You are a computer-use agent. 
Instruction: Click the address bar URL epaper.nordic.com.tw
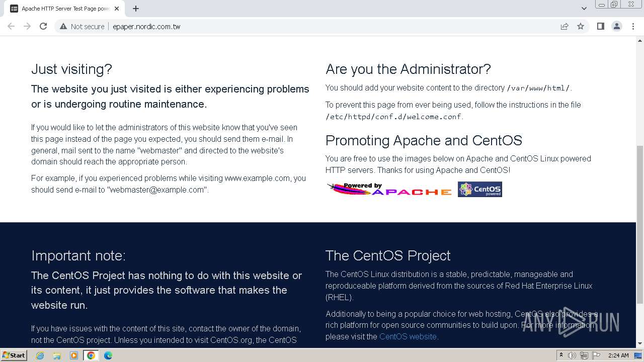pyautogui.click(x=146, y=27)
